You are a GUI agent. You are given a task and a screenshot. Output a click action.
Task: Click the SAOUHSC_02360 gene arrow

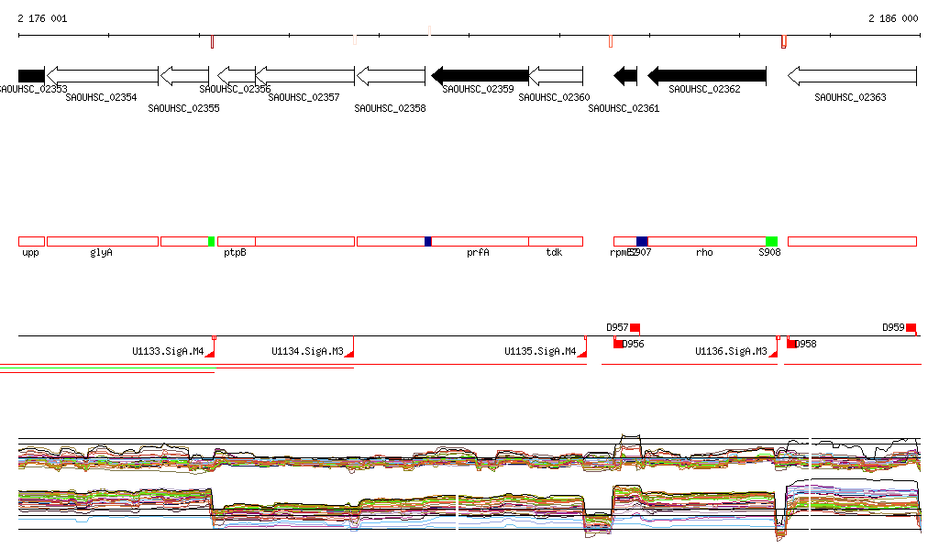pos(557,76)
